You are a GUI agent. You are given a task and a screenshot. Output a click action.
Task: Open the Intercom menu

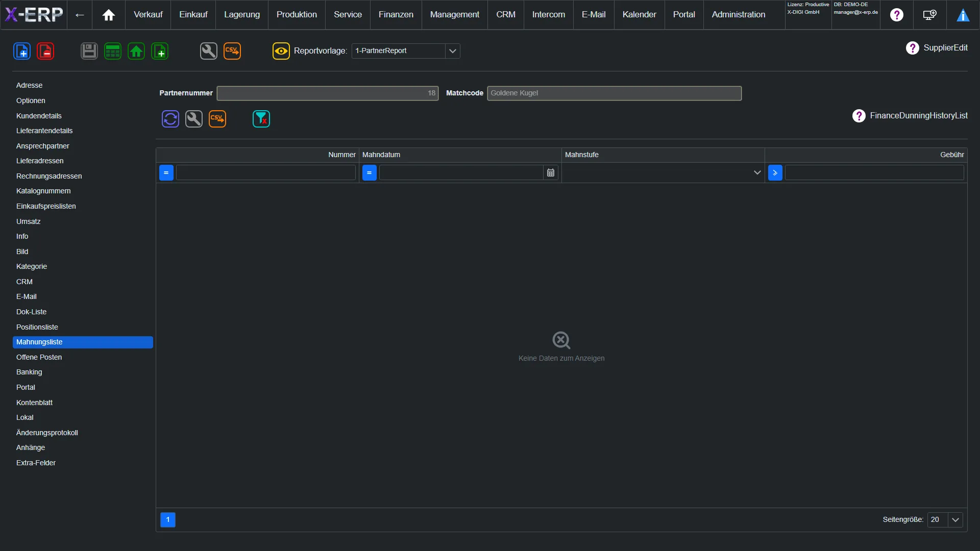tap(549, 15)
